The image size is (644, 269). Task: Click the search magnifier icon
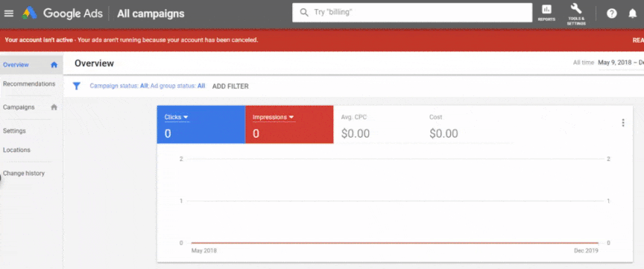[304, 13]
